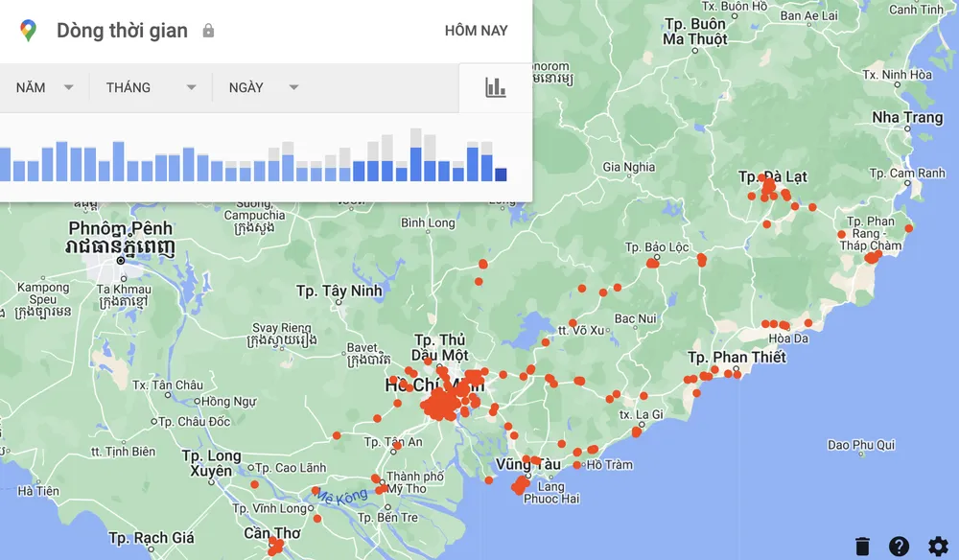959x560 pixels.
Task: Select the red dot cluster near Vũng Tàu
Action: coord(520,485)
